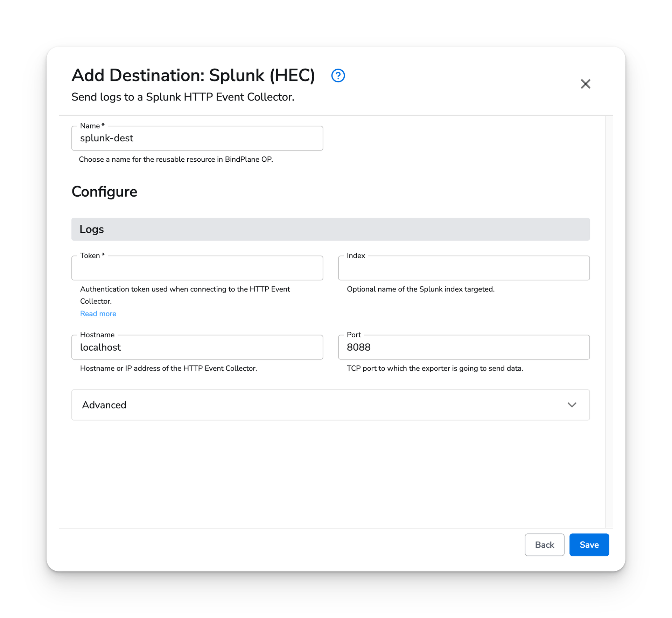Viewport: 672px width, 618px height.
Task: Click Read more link for Token info
Action: click(x=98, y=313)
